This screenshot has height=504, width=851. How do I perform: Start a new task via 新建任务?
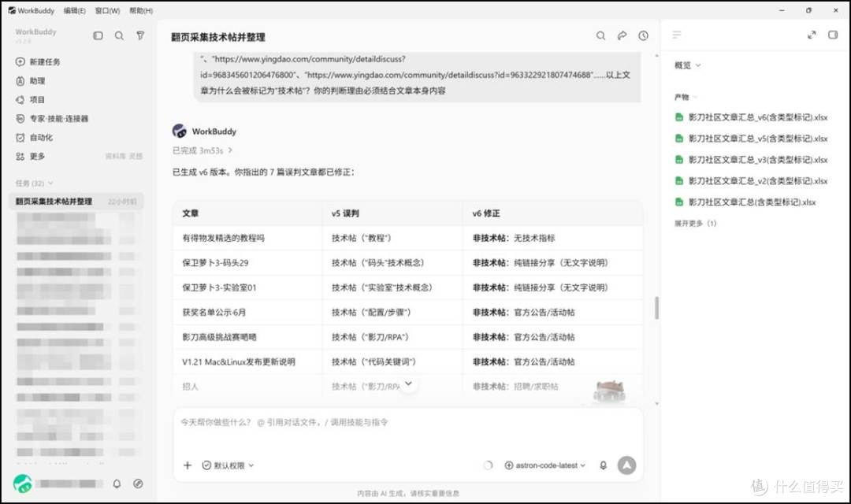click(x=38, y=62)
